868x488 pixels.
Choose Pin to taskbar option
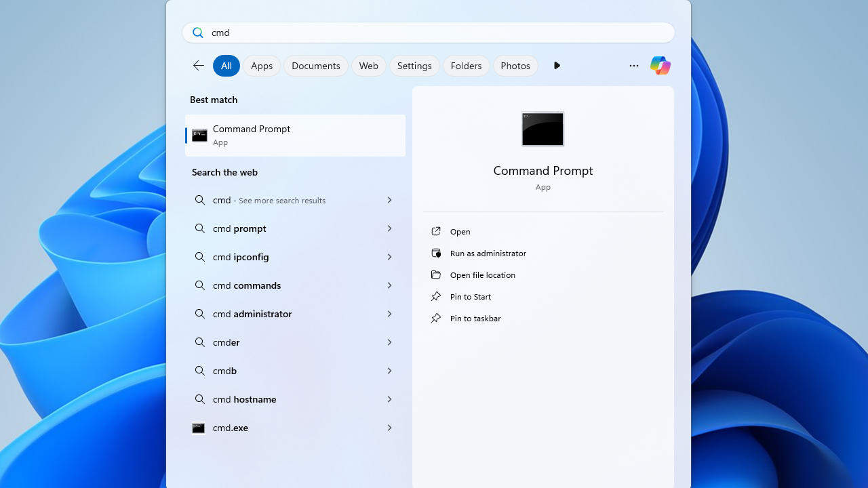click(x=475, y=318)
